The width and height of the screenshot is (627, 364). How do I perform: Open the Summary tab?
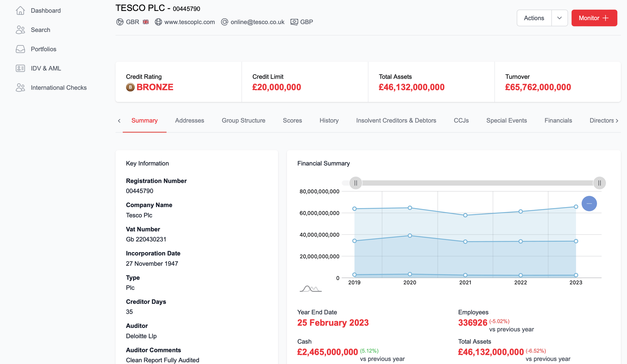tap(145, 121)
